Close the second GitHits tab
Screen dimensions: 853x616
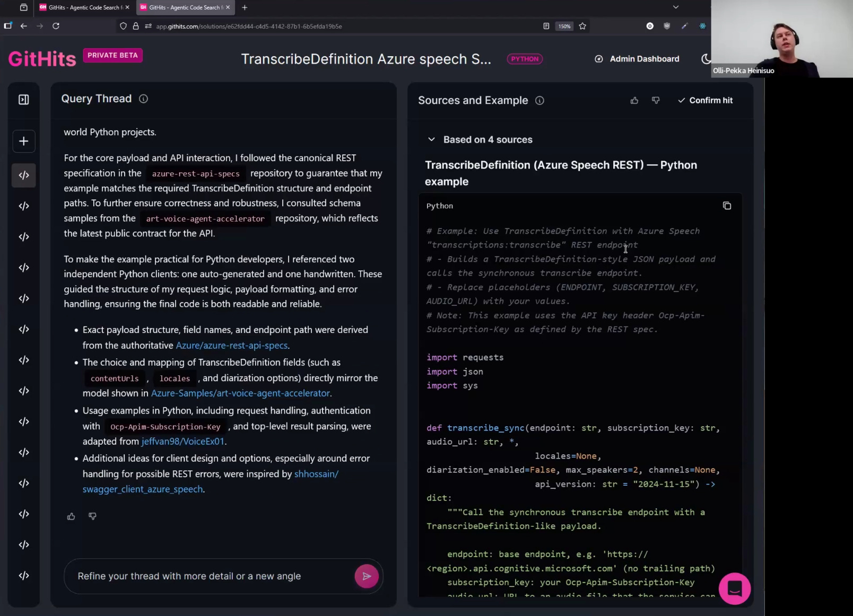tap(228, 7)
